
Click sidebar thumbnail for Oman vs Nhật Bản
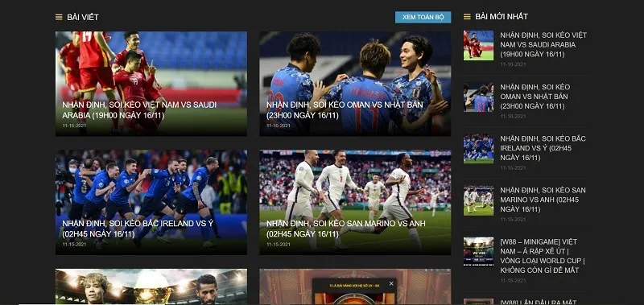(x=478, y=97)
